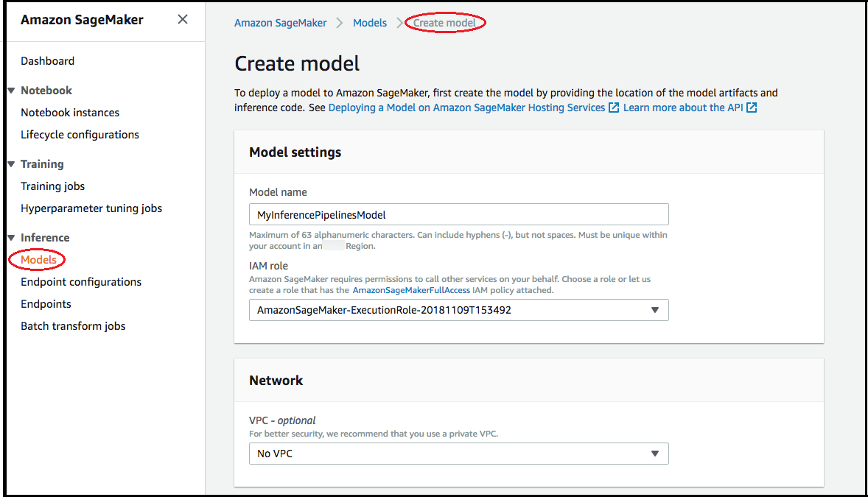Open Hyperparameter tuning jobs

[x=91, y=208]
